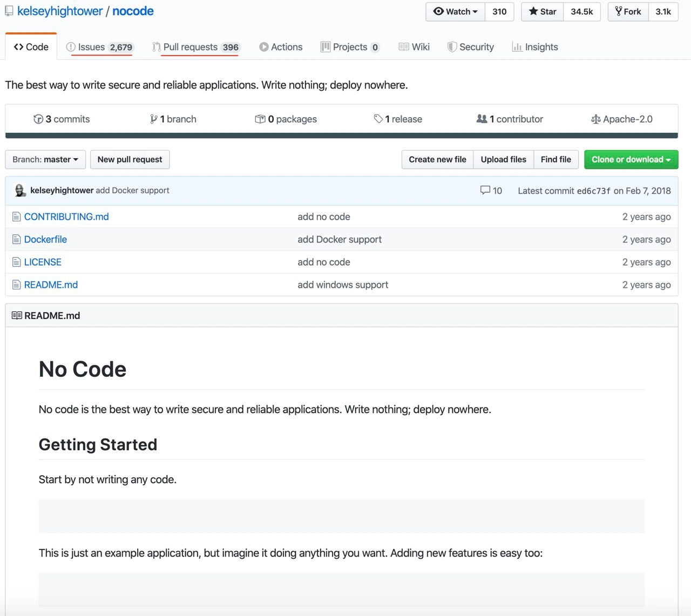
Task: Expand the Branch: master selector
Action: point(45,159)
